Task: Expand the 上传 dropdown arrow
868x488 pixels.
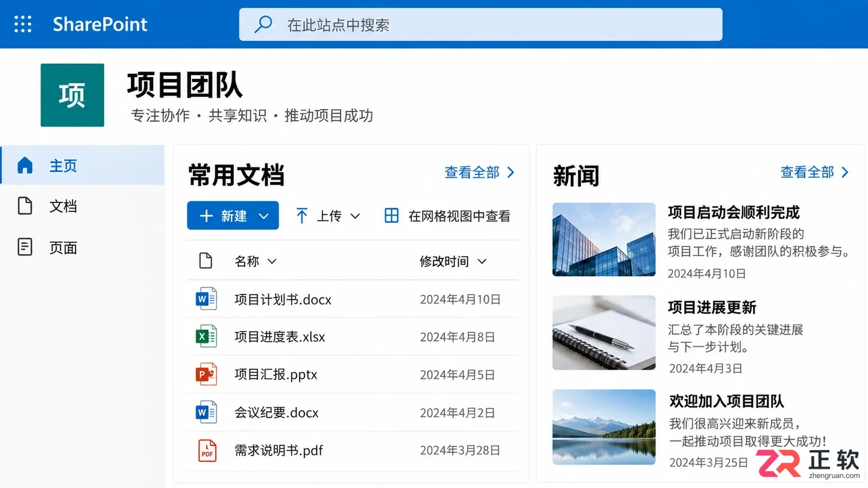Action: pos(355,216)
